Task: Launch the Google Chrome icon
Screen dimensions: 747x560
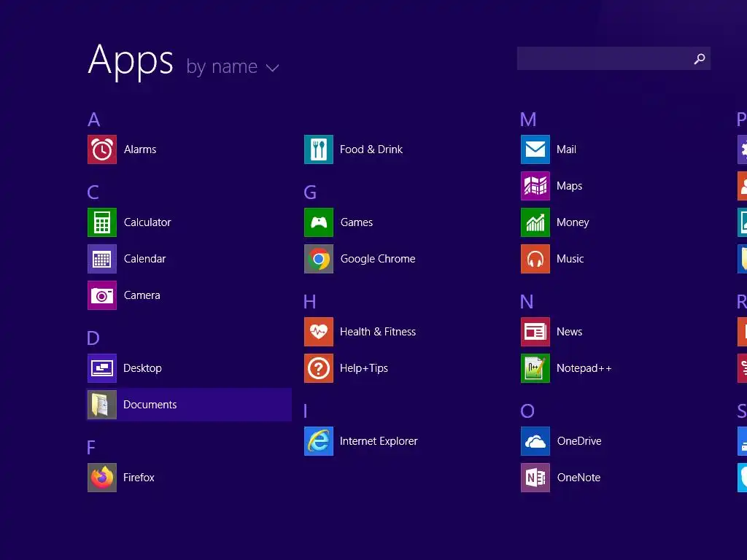Action: point(319,259)
